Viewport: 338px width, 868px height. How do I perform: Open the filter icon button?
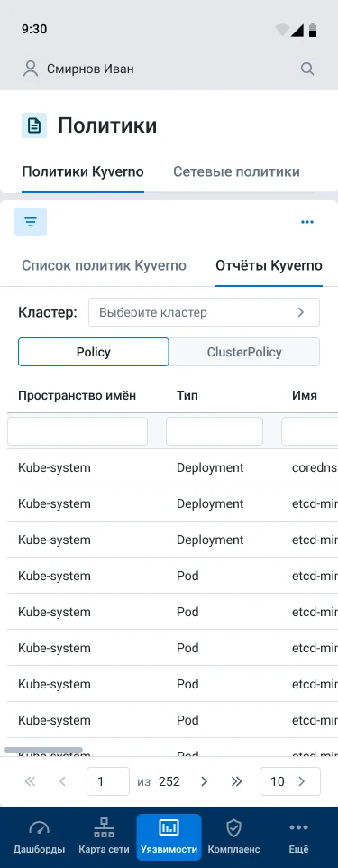31,222
